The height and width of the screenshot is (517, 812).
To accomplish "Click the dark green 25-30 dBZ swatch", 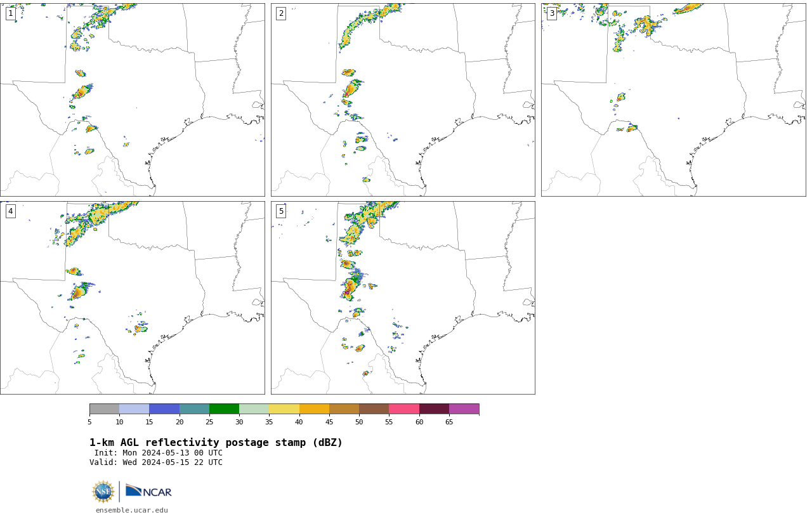I will pos(224,409).
